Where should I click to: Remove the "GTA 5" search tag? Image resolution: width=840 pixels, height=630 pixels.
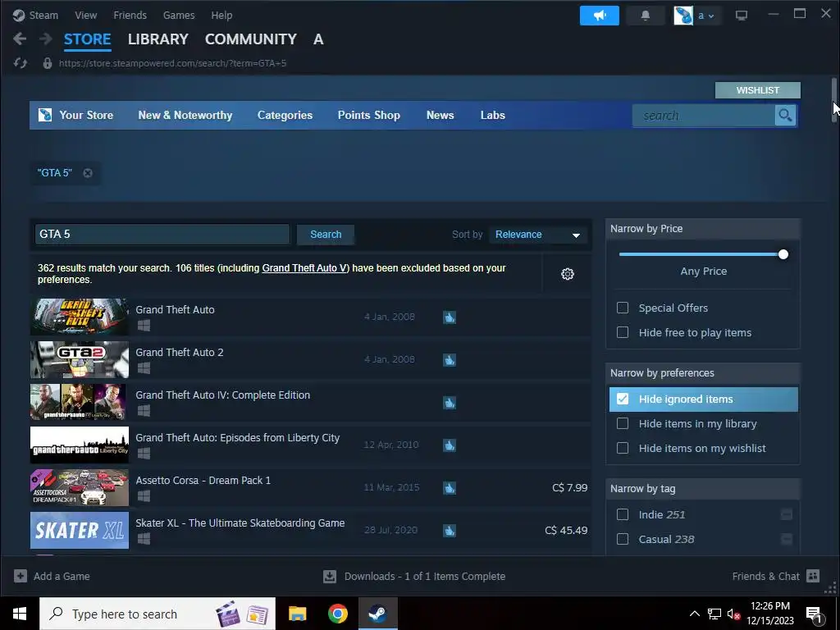[x=88, y=173]
